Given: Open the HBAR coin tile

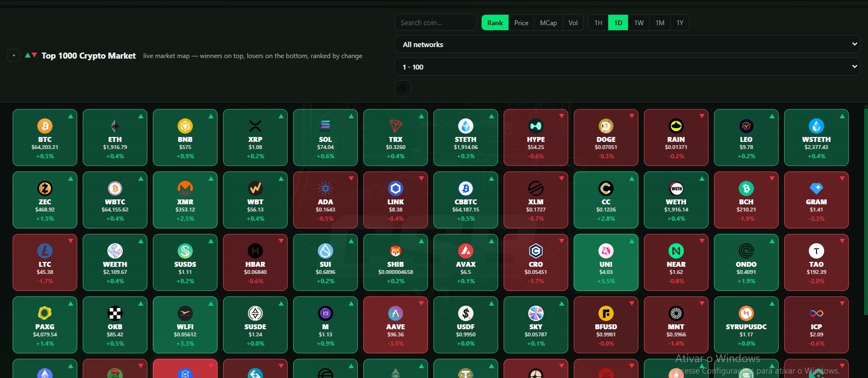Looking at the screenshot, I should tap(255, 262).
